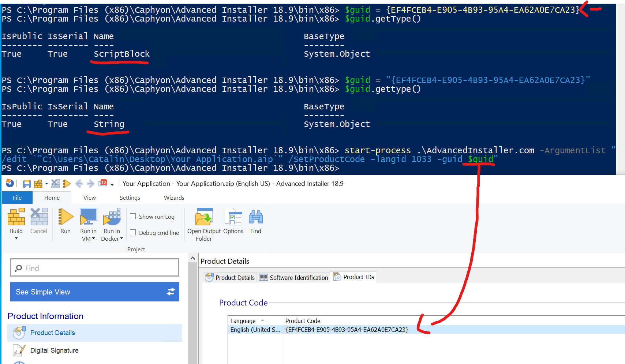
Task: Enable the Show run Log checkbox
Action: [133, 217]
